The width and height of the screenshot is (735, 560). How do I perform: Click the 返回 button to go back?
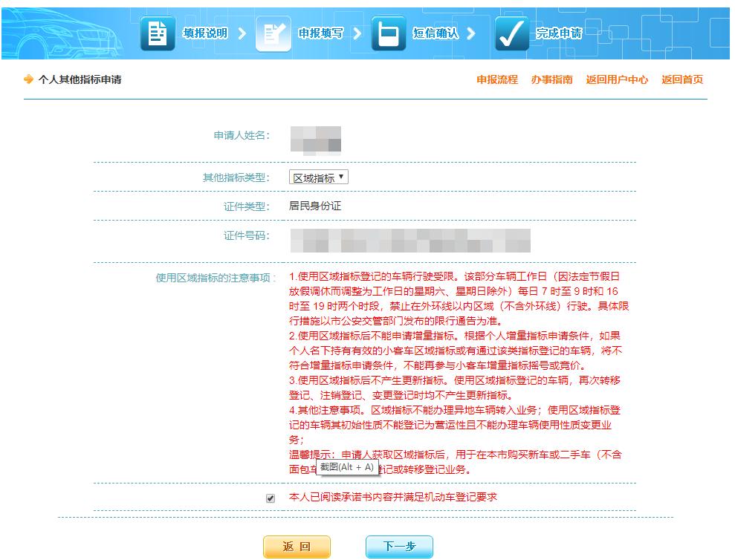click(x=297, y=546)
